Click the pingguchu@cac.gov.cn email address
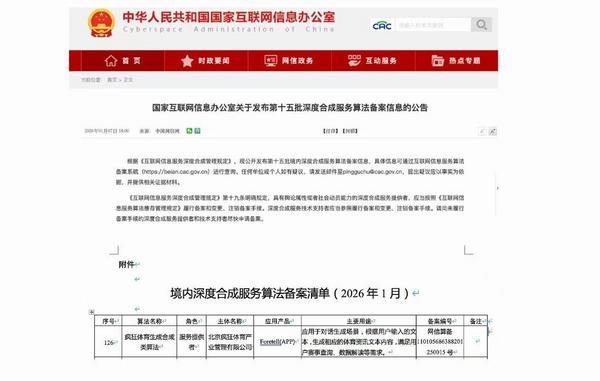The image size is (600, 381). 371,172
